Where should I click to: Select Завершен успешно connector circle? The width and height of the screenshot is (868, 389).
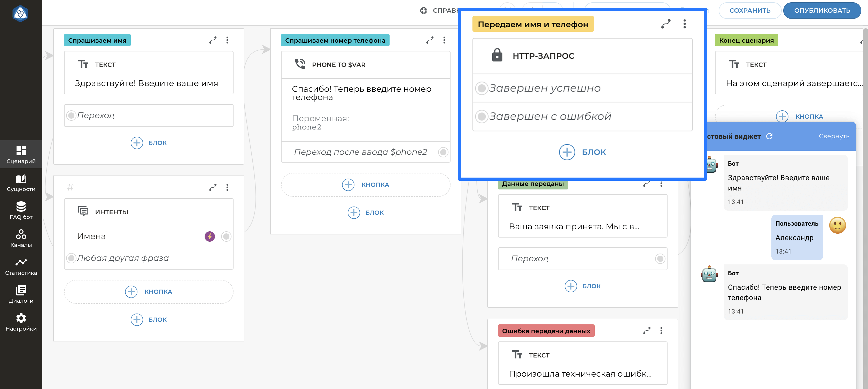pos(482,88)
